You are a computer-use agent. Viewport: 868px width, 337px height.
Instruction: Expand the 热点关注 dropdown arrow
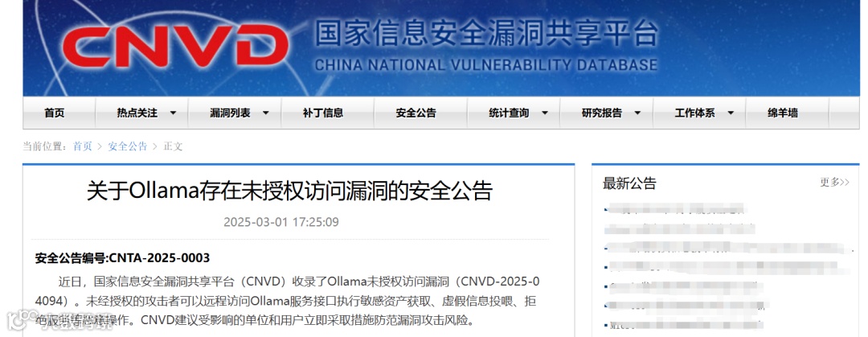point(174,113)
